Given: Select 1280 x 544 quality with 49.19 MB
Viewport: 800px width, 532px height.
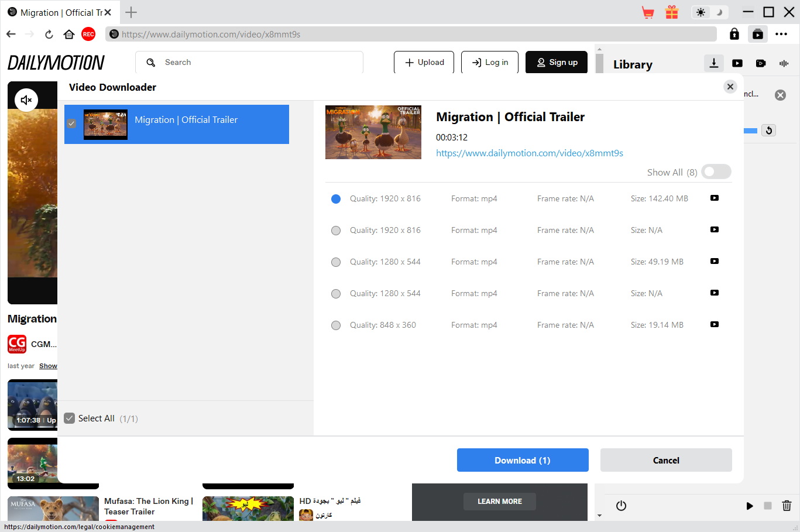Looking at the screenshot, I should (x=336, y=262).
